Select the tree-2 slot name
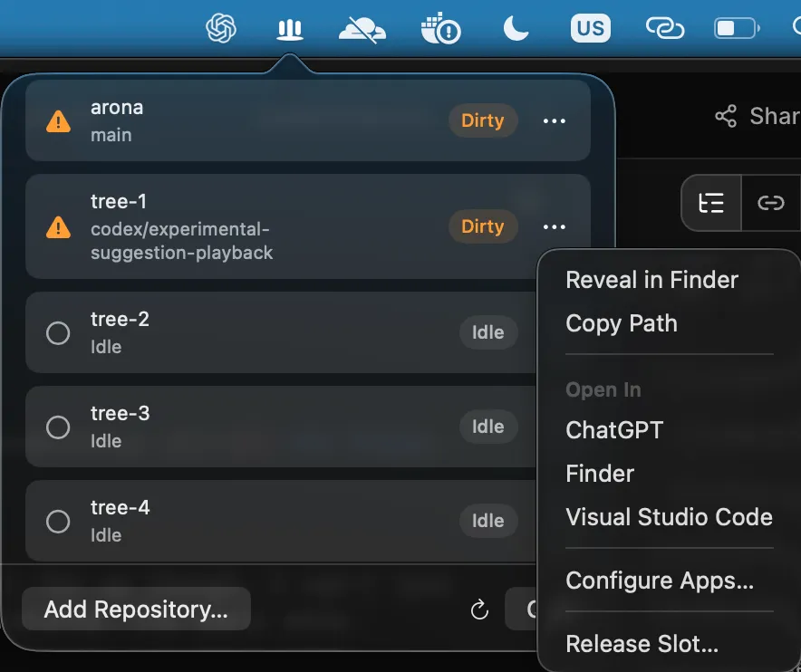801x672 pixels. click(x=120, y=319)
